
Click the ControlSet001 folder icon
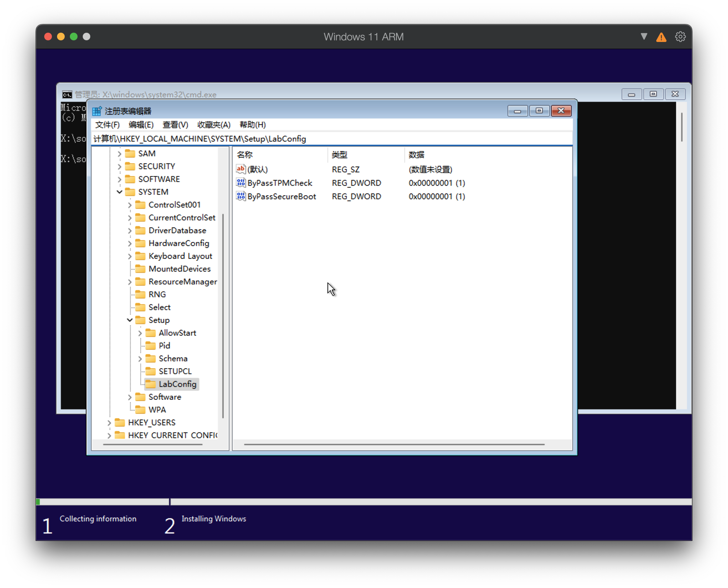(140, 205)
